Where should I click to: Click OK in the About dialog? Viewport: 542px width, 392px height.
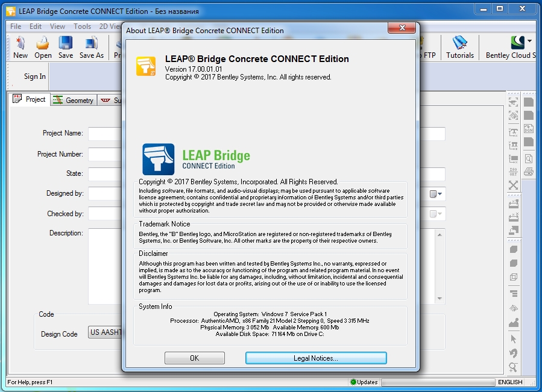click(x=195, y=358)
